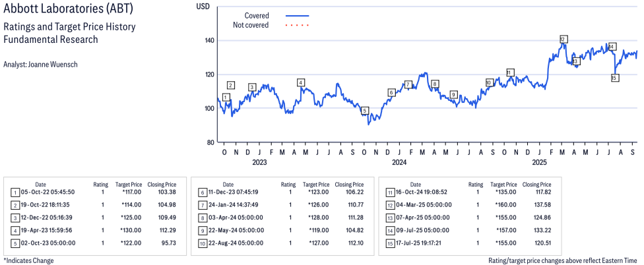This screenshot has width=644, height=265.
Task: Click the target price *128.00
Action: (318, 218)
